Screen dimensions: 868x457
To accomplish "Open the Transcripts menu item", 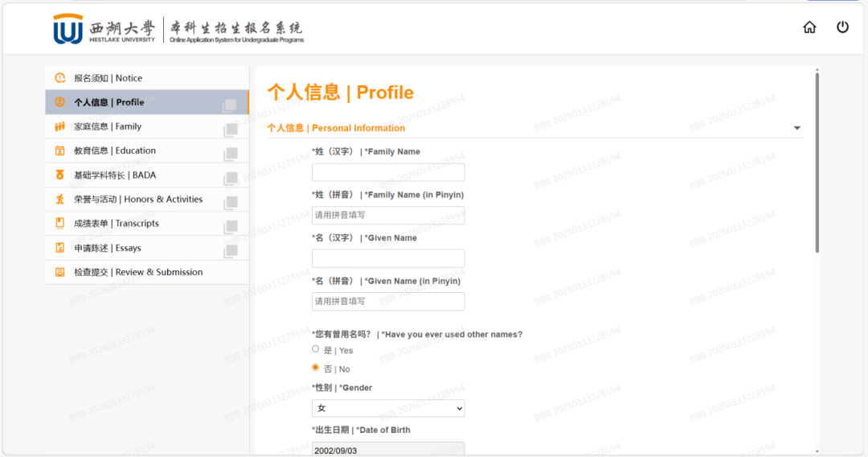I will 117,224.
